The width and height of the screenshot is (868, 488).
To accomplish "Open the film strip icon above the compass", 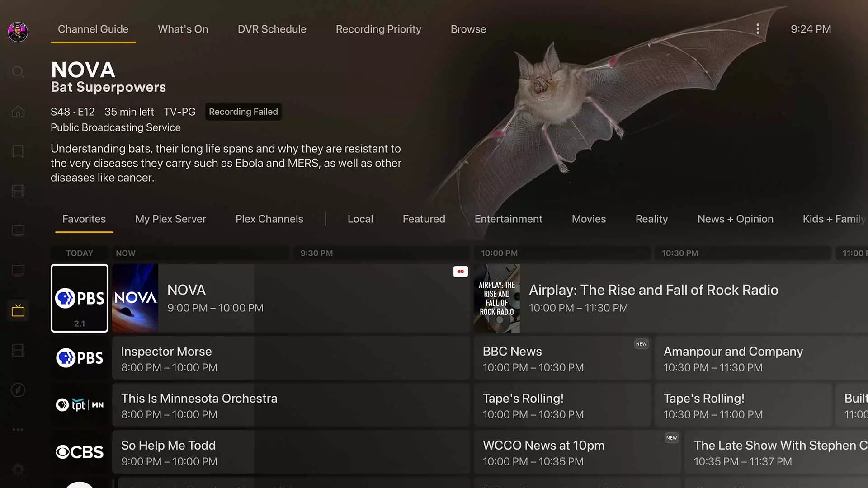I will (18, 350).
